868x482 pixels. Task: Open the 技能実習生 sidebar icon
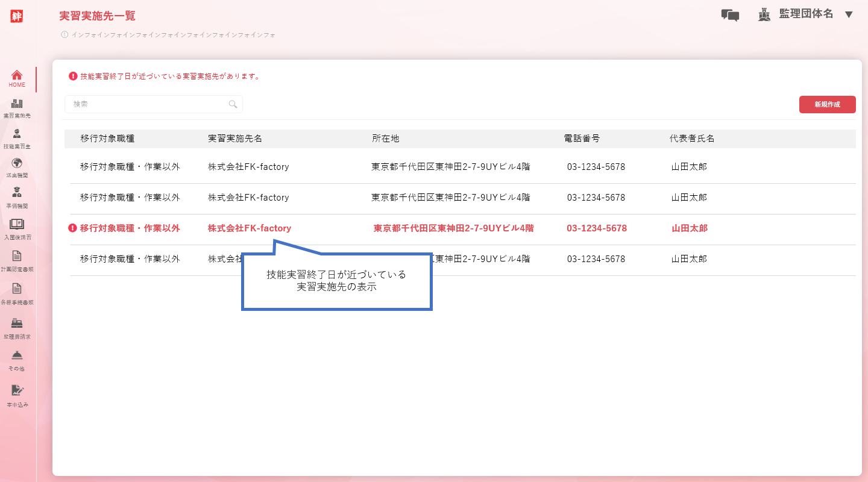[x=17, y=134]
